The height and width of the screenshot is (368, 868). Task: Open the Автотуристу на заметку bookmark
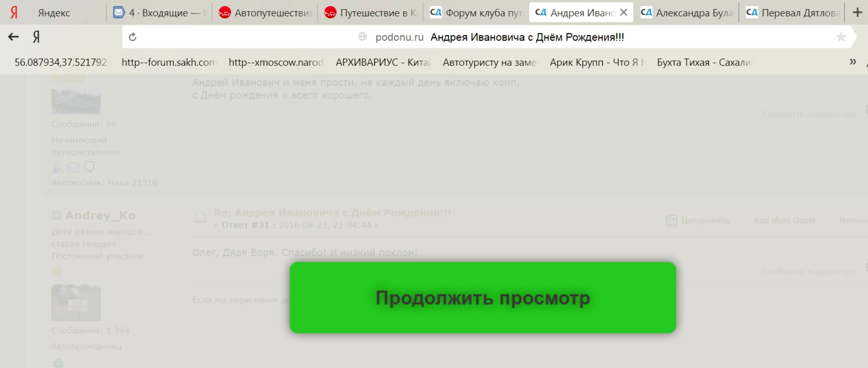[x=490, y=62]
